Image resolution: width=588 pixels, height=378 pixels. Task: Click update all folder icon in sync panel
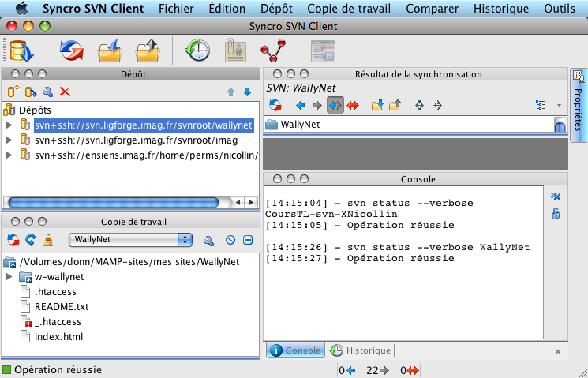click(377, 105)
